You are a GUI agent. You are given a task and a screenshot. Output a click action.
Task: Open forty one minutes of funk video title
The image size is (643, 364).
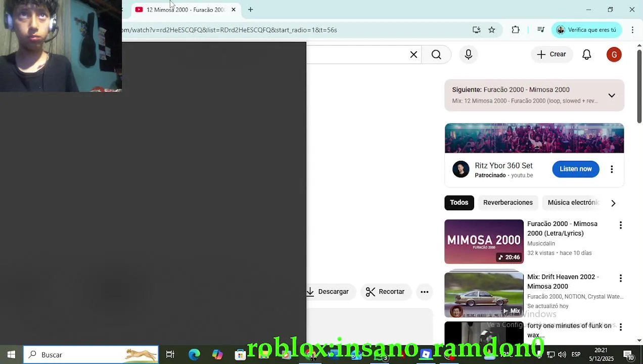click(569, 330)
